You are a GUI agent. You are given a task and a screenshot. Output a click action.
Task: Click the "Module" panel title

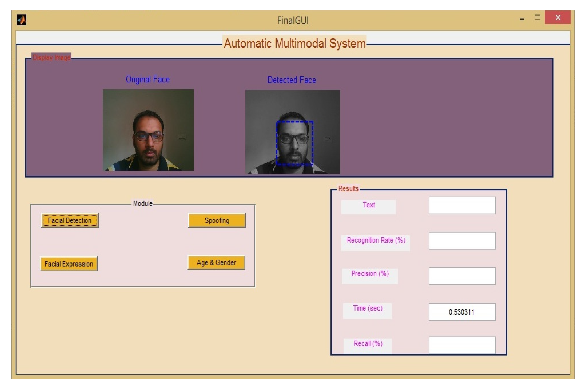pos(143,203)
